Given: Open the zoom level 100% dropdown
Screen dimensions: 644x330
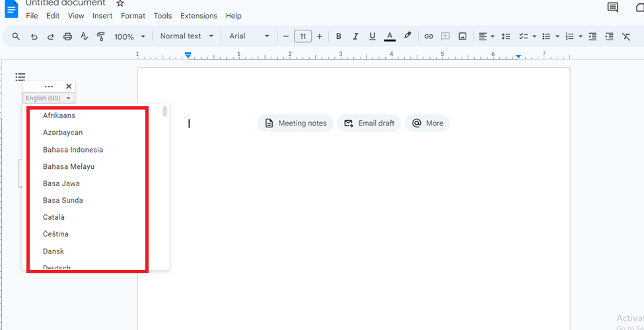Looking at the screenshot, I should click(x=129, y=36).
